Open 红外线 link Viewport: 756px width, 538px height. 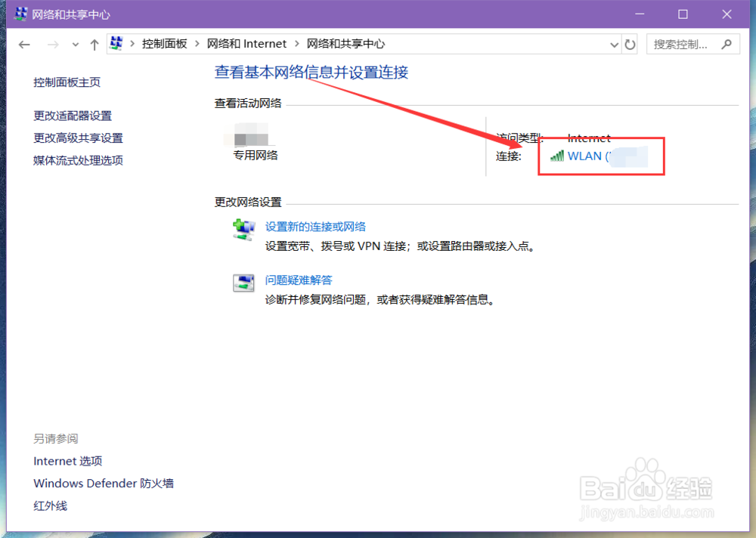coord(50,506)
